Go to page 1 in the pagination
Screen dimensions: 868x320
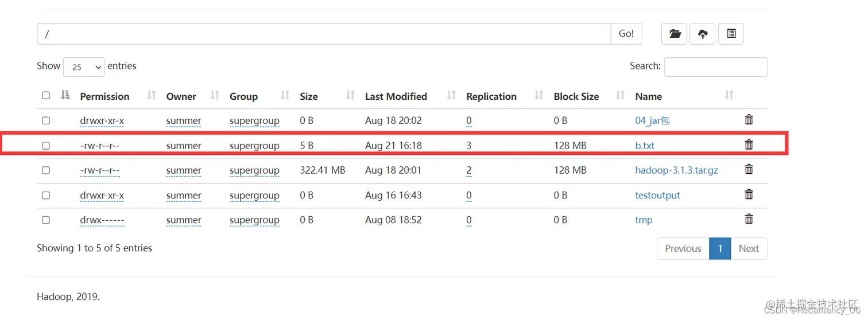pos(720,248)
